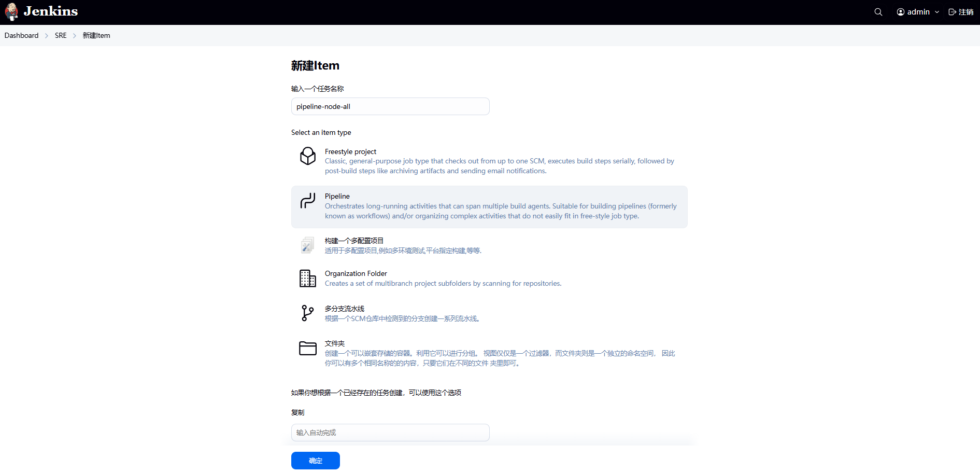Open the SRE breadcrumb folder
The height and width of the screenshot is (472, 980).
coord(61,35)
